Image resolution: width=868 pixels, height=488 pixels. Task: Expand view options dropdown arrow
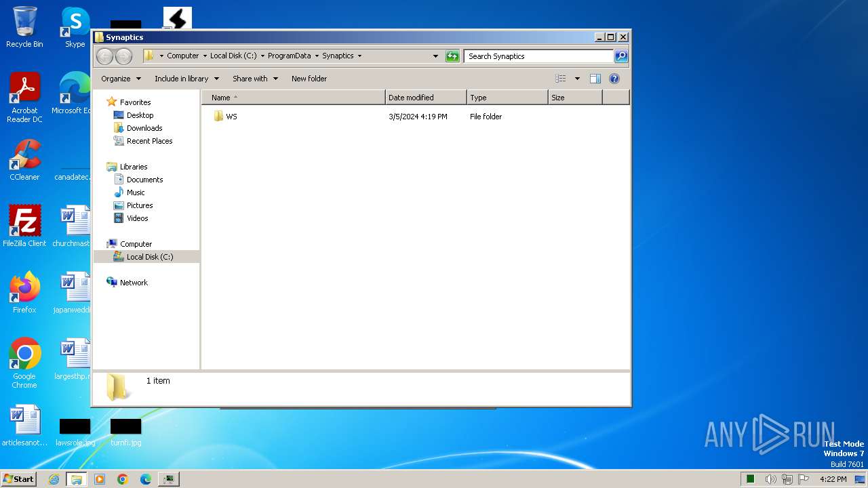(x=577, y=79)
